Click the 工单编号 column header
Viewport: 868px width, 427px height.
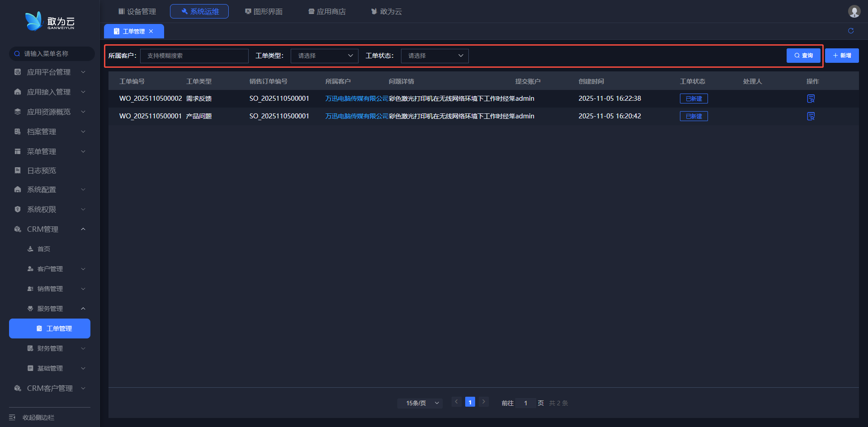[132, 81]
